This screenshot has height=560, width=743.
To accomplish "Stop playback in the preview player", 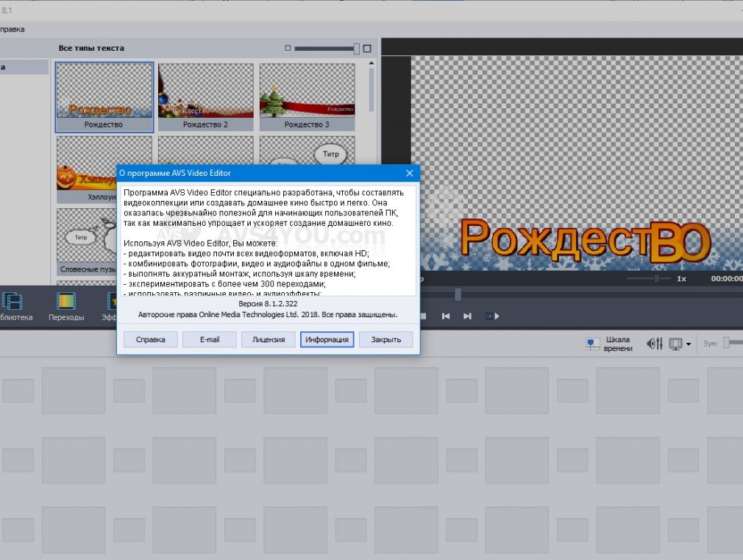I will click(423, 316).
